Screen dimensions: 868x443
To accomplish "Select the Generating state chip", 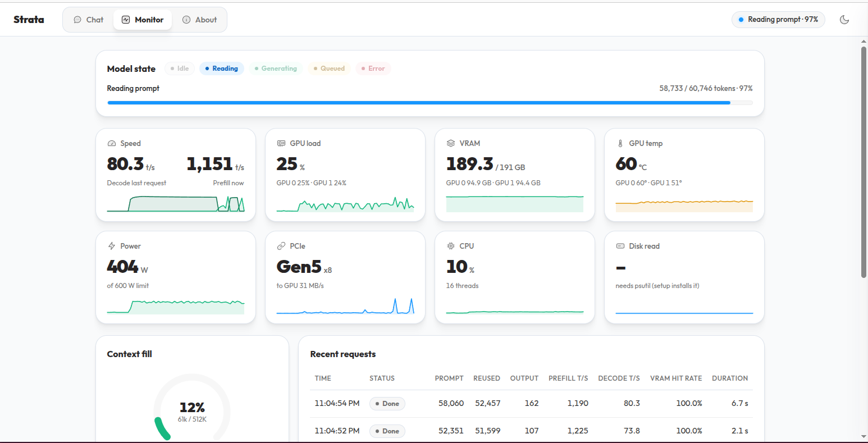I will 276,68.
